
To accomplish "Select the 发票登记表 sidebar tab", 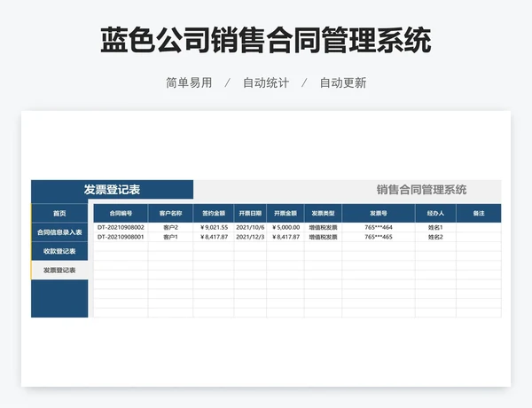I will [x=59, y=271].
